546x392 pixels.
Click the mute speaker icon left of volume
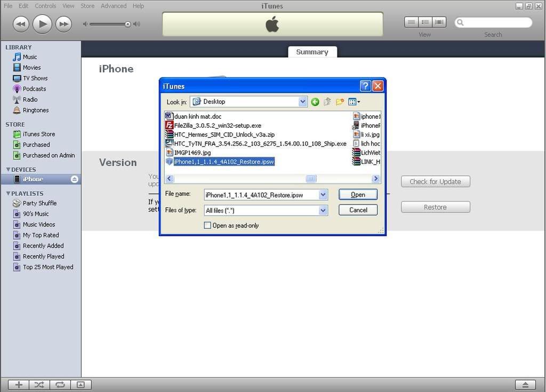coord(85,24)
